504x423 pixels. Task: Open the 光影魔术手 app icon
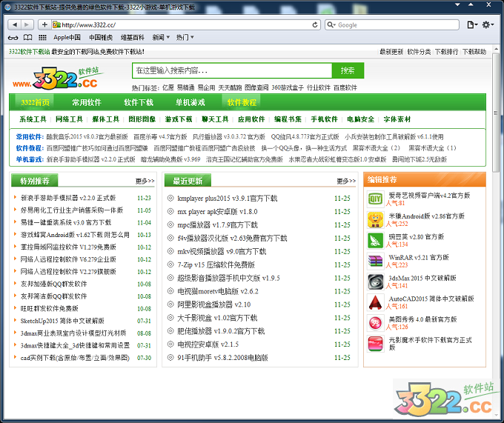[375, 344]
